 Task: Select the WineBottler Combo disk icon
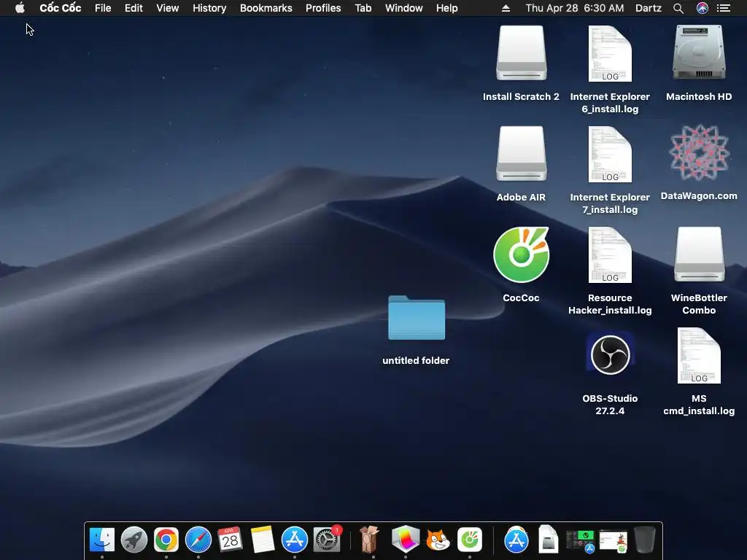699,254
